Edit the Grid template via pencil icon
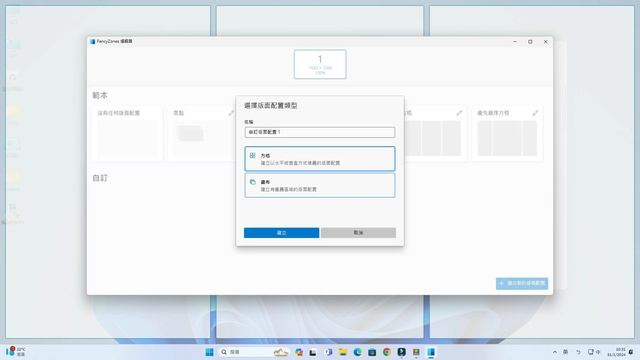 (x=459, y=113)
